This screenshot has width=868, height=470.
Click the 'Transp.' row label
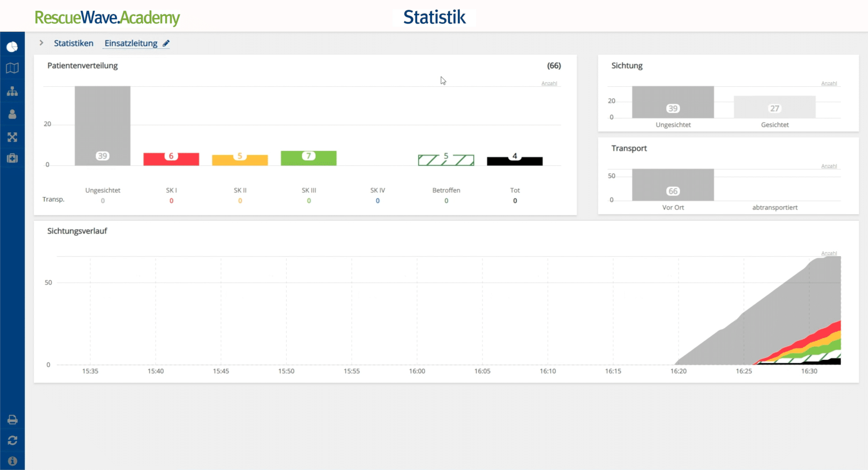pyautogui.click(x=53, y=199)
